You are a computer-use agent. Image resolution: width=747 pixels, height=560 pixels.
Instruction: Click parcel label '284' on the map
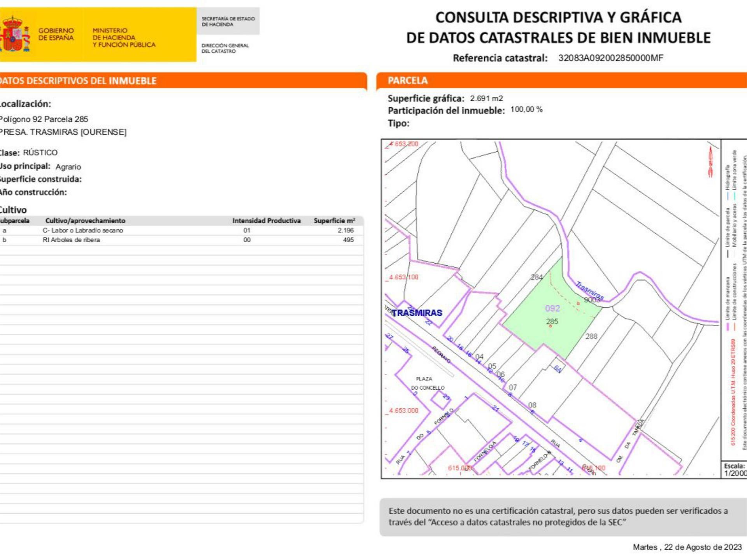(x=537, y=277)
